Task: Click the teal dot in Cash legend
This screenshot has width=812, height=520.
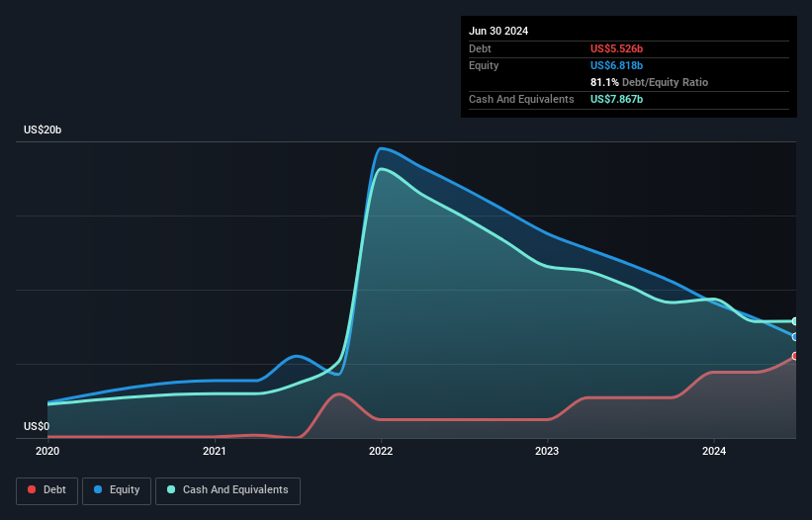Action: pos(171,489)
